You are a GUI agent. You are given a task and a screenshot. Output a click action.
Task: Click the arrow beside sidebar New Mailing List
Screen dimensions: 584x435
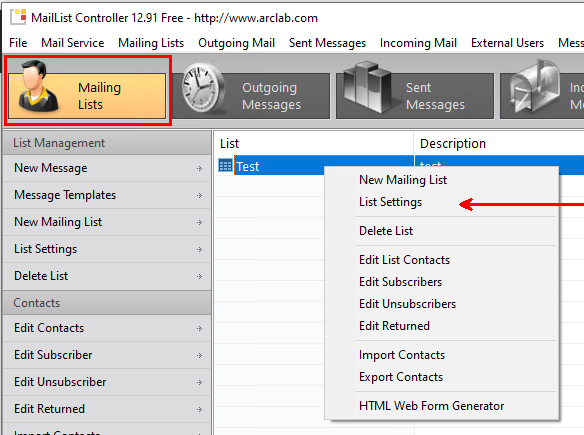200,223
